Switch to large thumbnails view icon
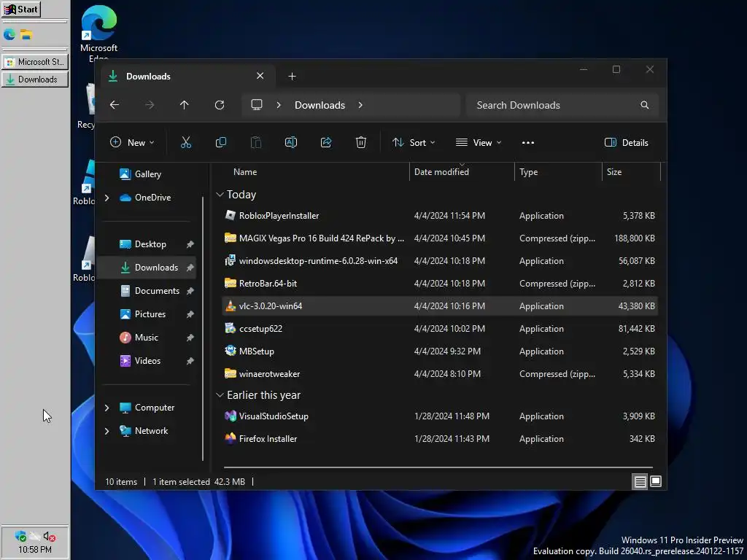Viewport: 747px width, 560px height. pos(656,481)
